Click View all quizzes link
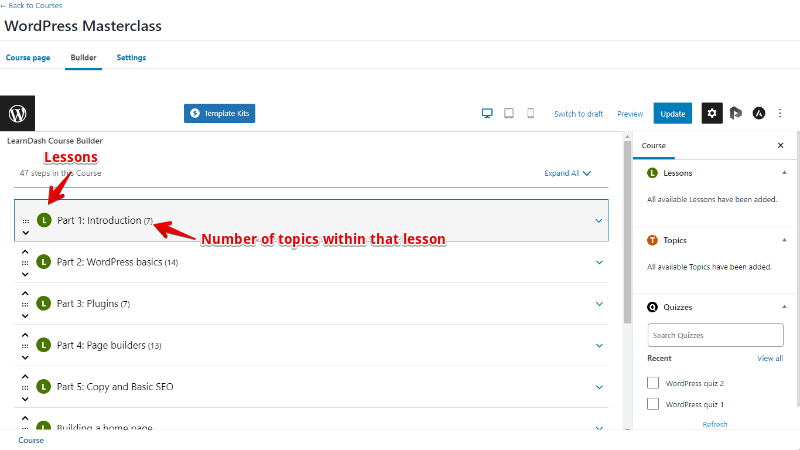The width and height of the screenshot is (800, 450). tap(770, 358)
